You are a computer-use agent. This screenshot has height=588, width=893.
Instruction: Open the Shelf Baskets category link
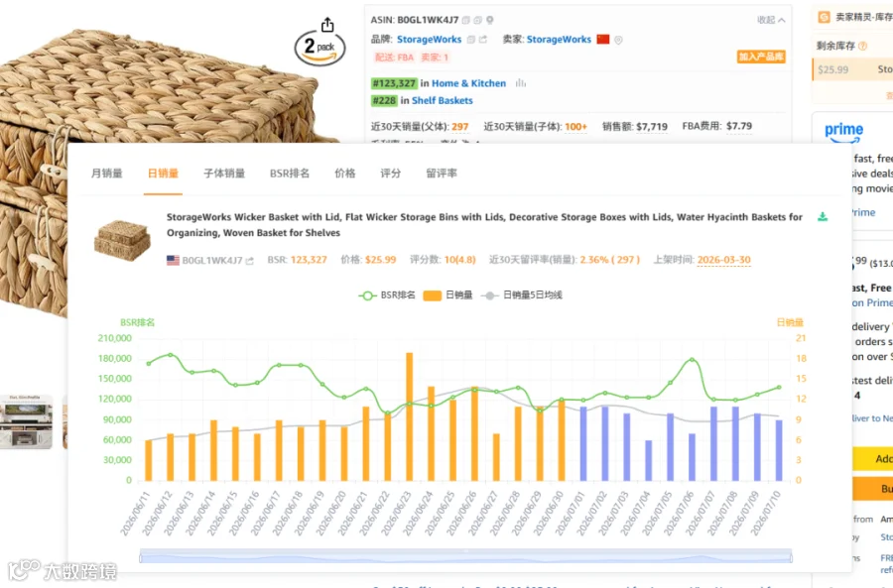pyautogui.click(x=442, y=100)
